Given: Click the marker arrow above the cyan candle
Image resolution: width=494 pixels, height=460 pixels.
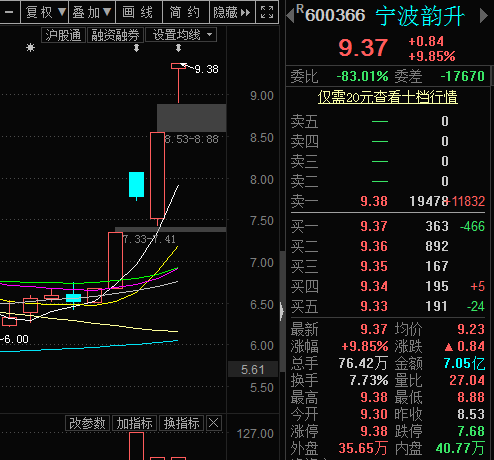Looking at the screenshot, I should pyautogui.click(x=136, y=48).
